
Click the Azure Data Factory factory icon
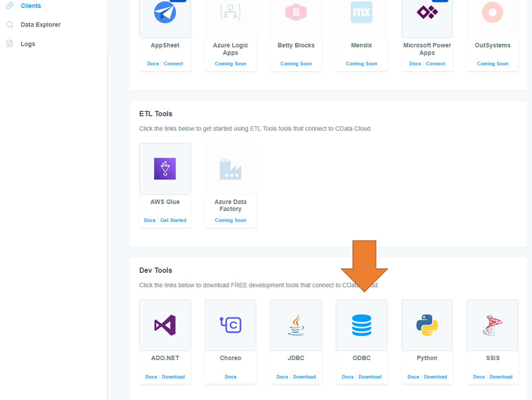tap(230, 169)
